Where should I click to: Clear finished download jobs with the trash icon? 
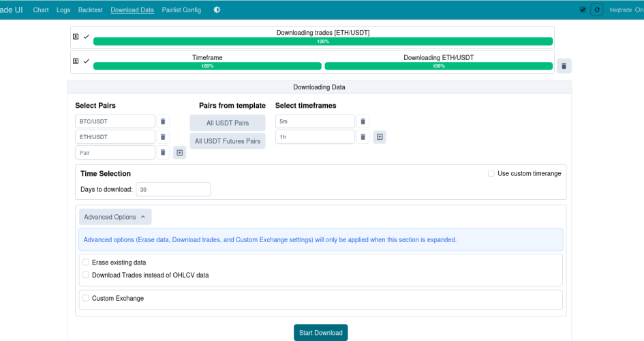click(564, 65)
